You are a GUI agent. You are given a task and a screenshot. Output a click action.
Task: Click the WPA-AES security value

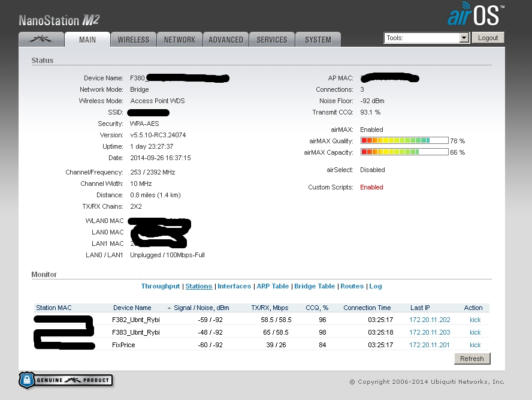point(144,124)
